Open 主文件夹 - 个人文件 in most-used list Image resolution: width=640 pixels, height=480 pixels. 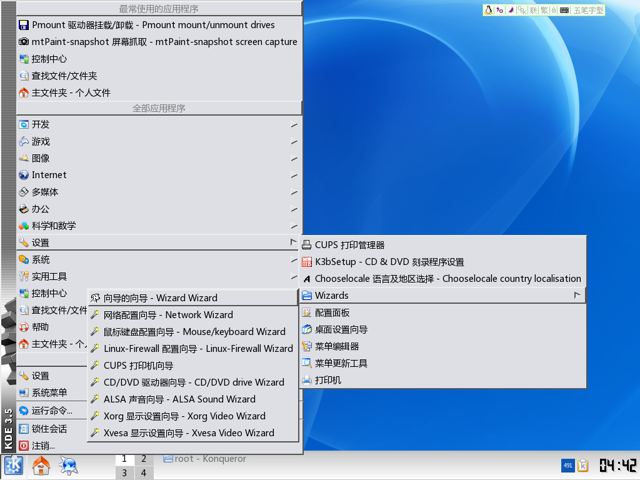coord(159,93)
